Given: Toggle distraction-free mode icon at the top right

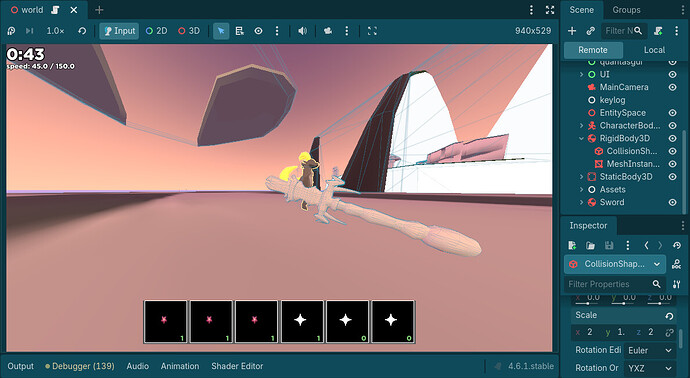Looking at the screenshot, I should click(550, 10).
